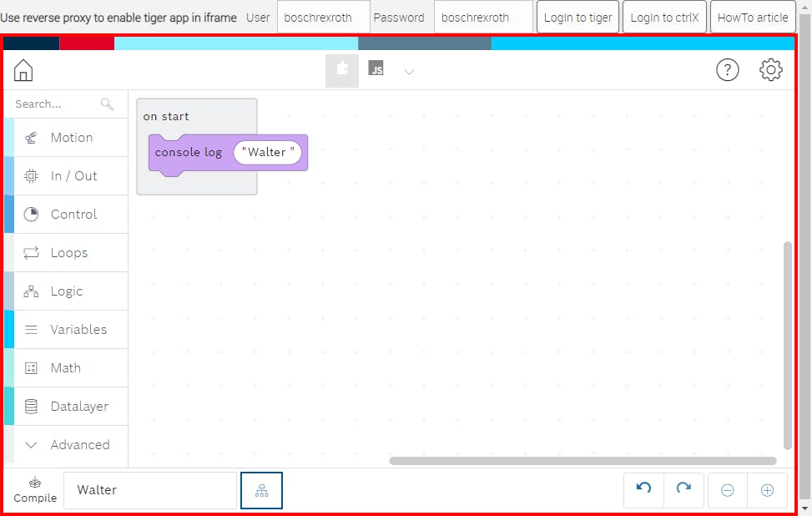Open settings gear icon
Screen dimensions: 812x516
click(770, 70)
